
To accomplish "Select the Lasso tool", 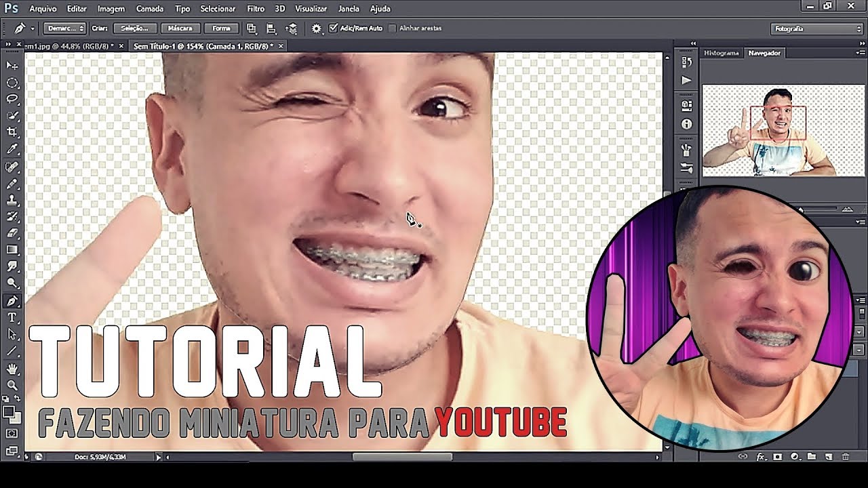I will pyautogui.click(x=12, y=99).
